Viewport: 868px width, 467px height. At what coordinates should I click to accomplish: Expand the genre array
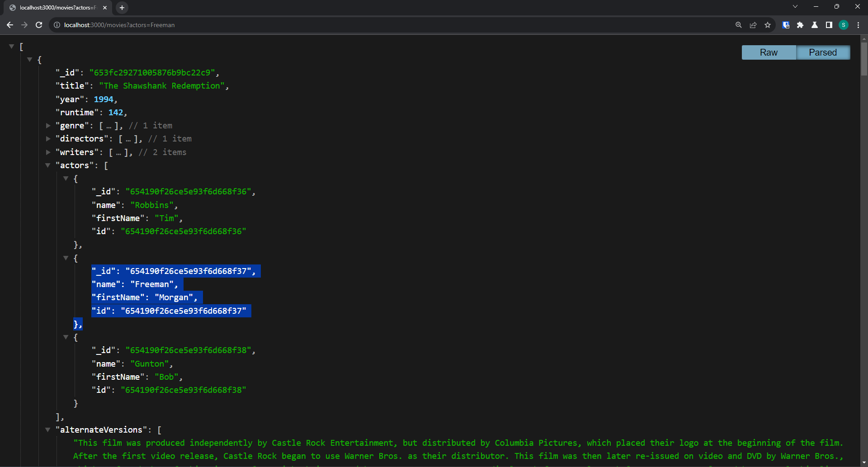(x=48, y=126)
